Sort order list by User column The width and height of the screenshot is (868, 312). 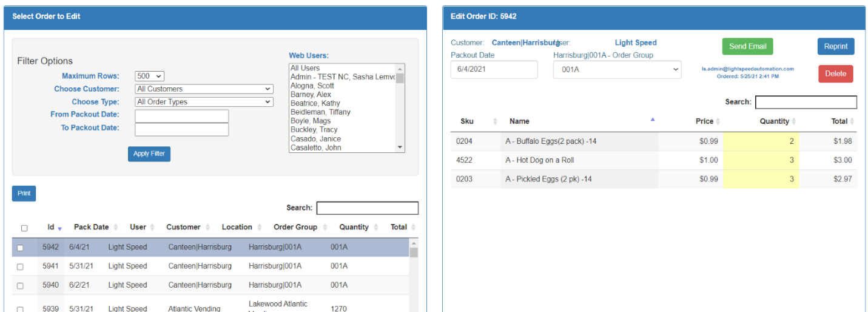click(142, 227)
